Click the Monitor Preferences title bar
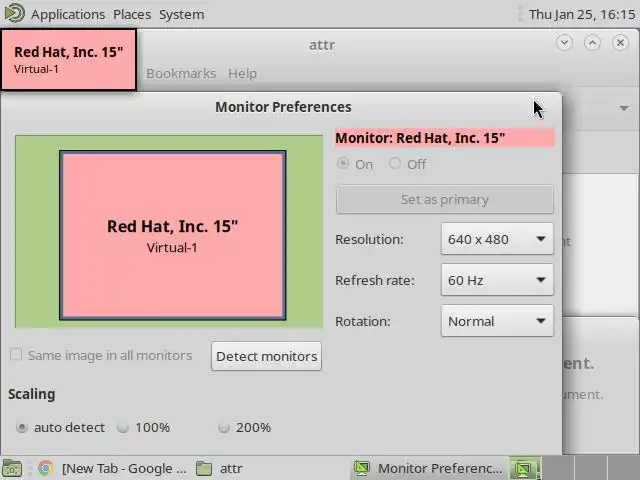Image resolution: width=640 pixels, height=480 pixels. (283, 107)
